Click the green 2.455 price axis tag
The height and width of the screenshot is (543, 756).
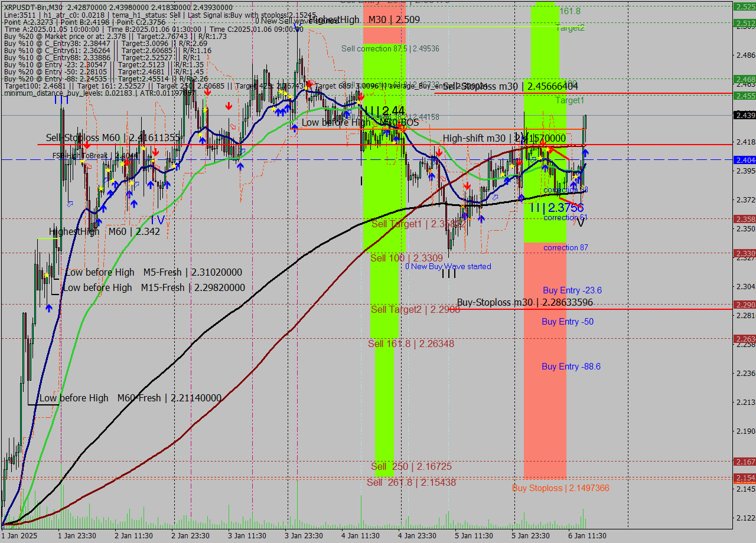pyautogui.click(x=744, y=96)
